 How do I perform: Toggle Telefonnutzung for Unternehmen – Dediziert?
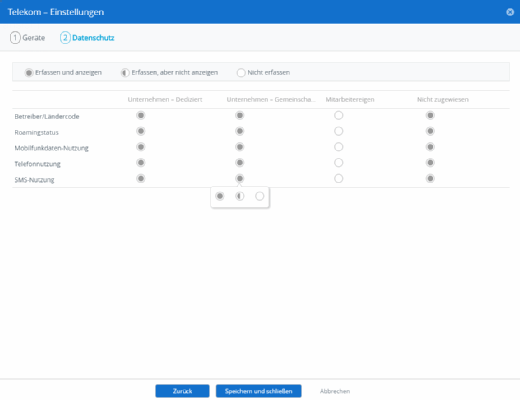pos(141,163)
